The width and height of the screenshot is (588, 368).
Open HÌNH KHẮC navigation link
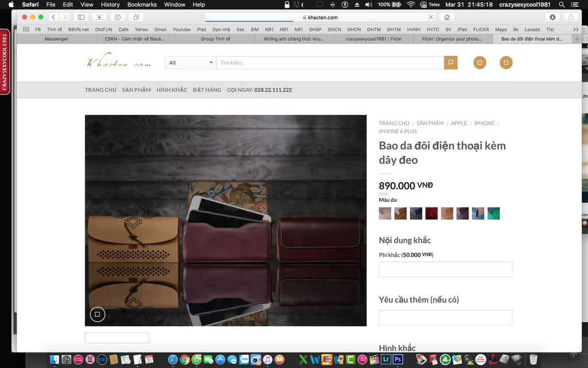[172, 90]
